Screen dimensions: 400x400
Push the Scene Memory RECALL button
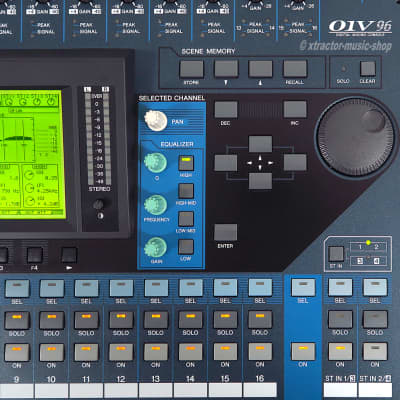pos(295,69)
